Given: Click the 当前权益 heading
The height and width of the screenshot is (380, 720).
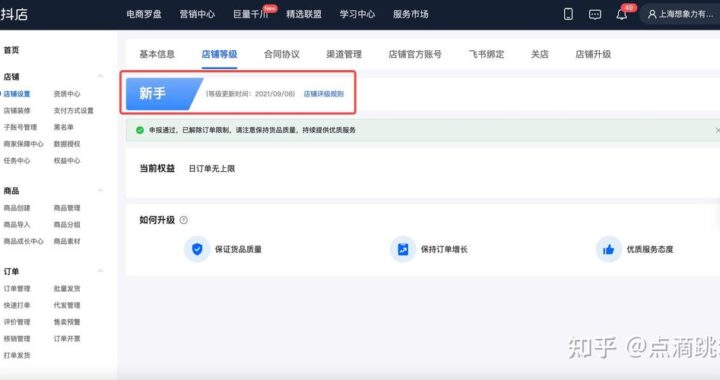Looking at the screenshot, I should click(157, 168).
